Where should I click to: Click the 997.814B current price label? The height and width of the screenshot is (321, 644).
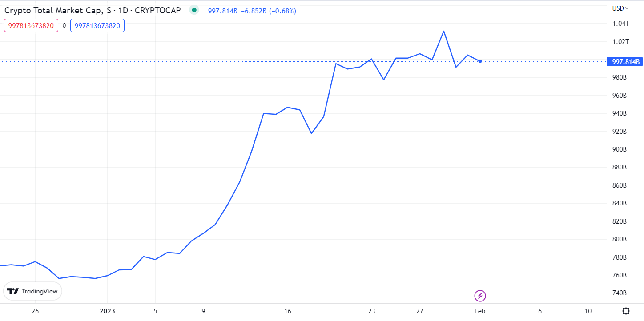pos(624,62)
